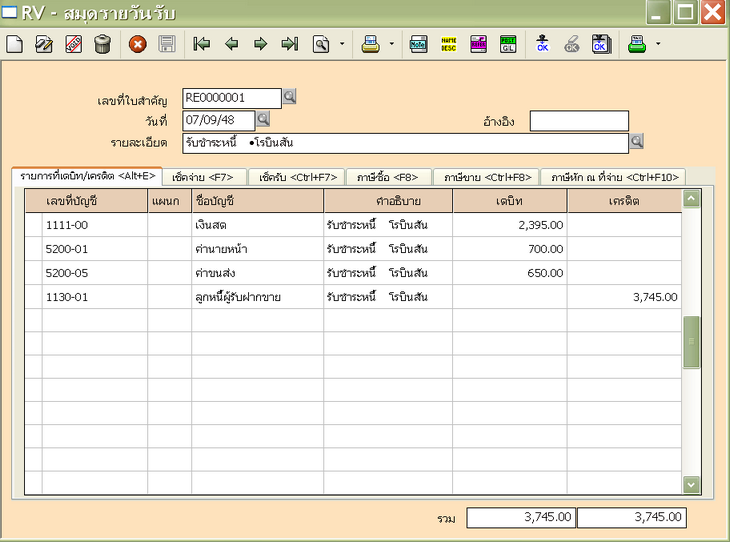This screenshot has height=542, width=730.
Task: Click the edit record pencil icon
Action: (x=44, y=44)
